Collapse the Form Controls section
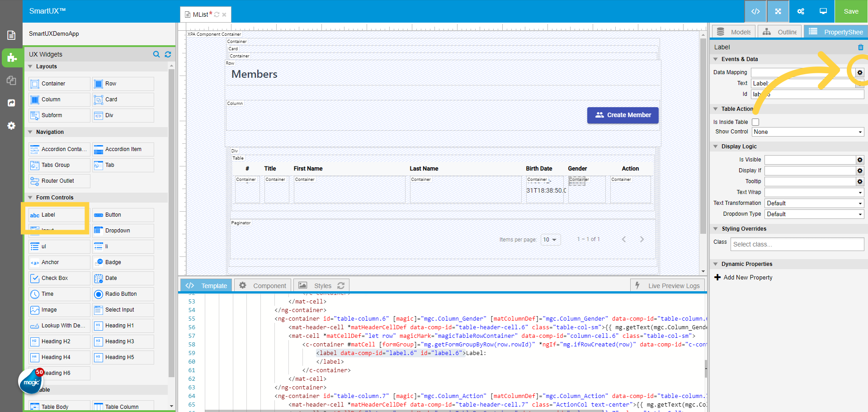Image resolution: width=868 pixels, height=412 pixels. [30, 197]
